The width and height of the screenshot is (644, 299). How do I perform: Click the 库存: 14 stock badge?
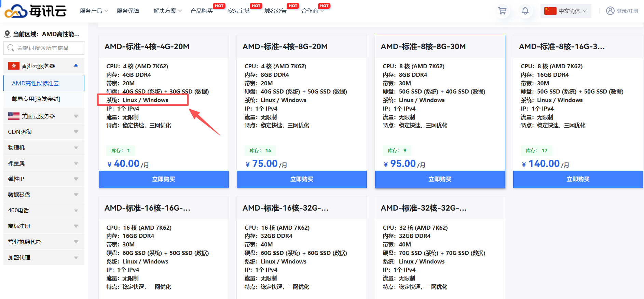260,151
